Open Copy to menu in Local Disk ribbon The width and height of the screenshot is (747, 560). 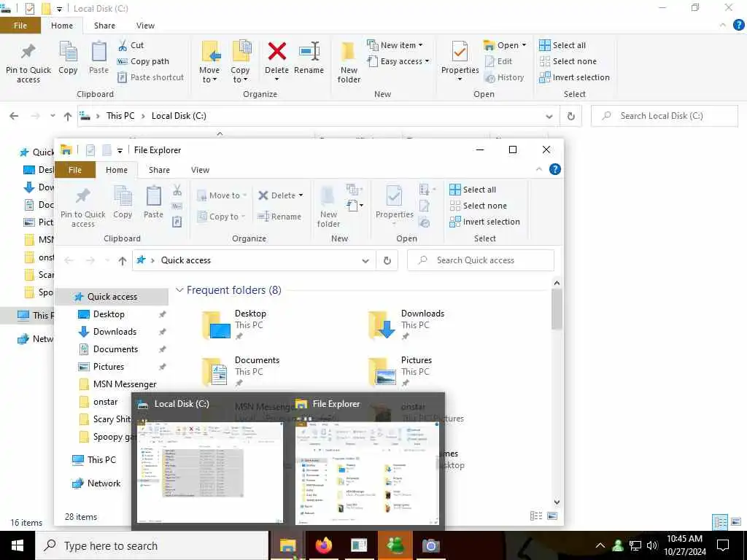[x=240, y=62]
